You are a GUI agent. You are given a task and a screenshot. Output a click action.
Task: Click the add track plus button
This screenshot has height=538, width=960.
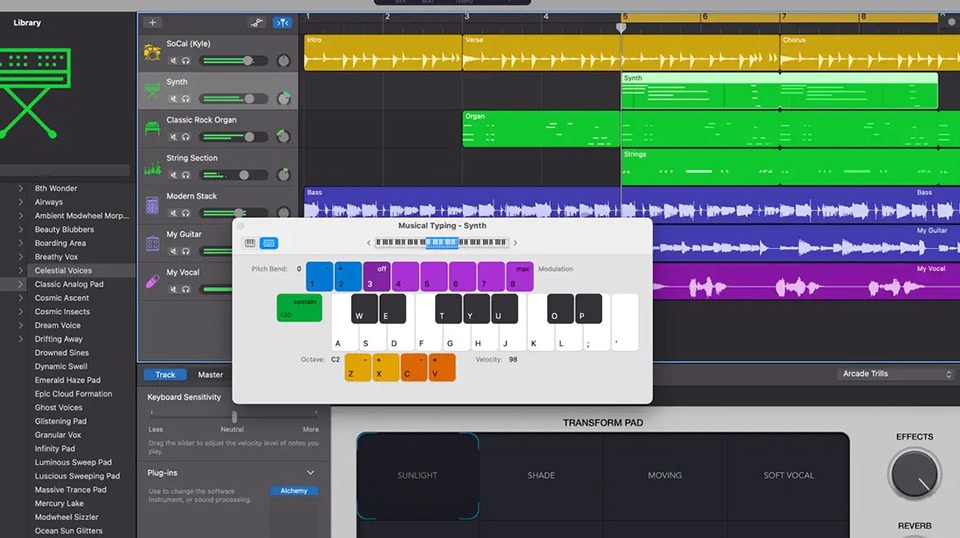coord(152,23)
